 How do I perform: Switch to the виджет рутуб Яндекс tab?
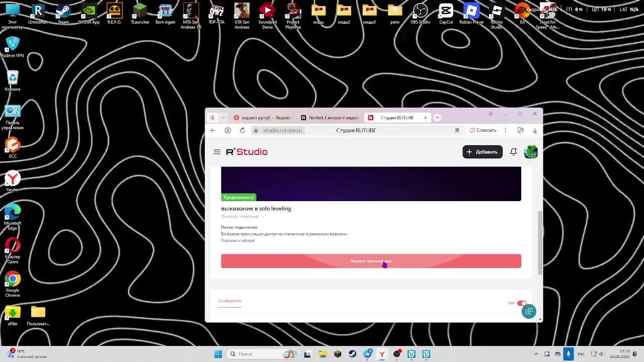click(263, 118)
